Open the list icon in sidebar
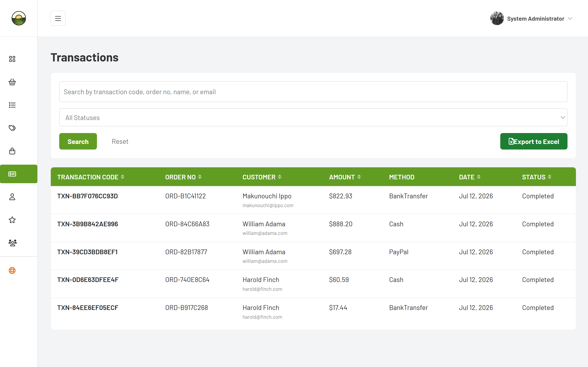This screenshot has width=588, height=367. tap(12, 105)
